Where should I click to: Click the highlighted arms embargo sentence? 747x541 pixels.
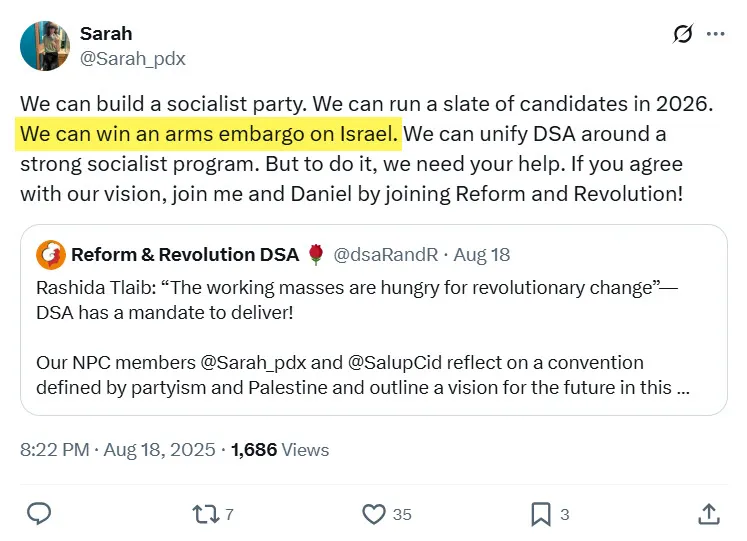(209, 133)
